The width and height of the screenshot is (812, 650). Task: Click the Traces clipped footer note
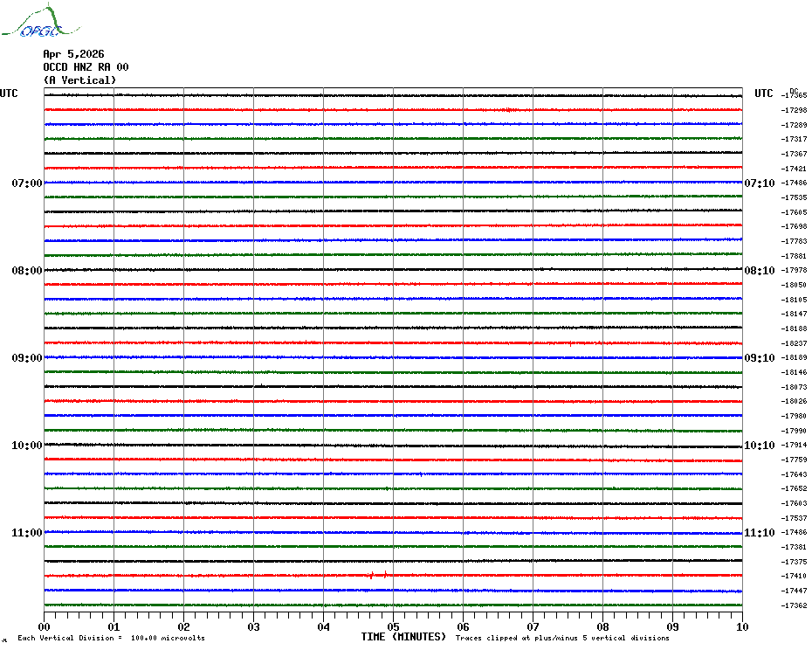(x=562, y=638)
